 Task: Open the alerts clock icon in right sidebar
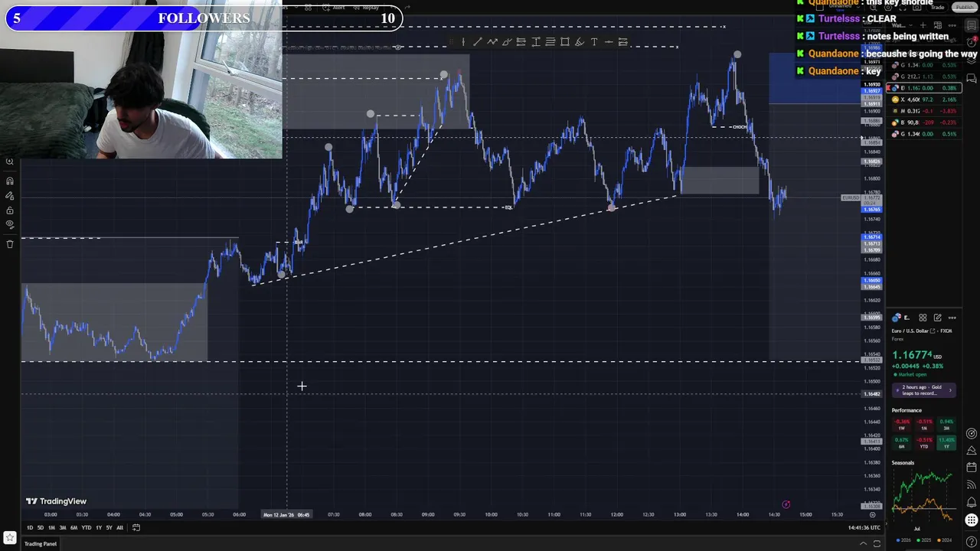click(x=972, y=41)
